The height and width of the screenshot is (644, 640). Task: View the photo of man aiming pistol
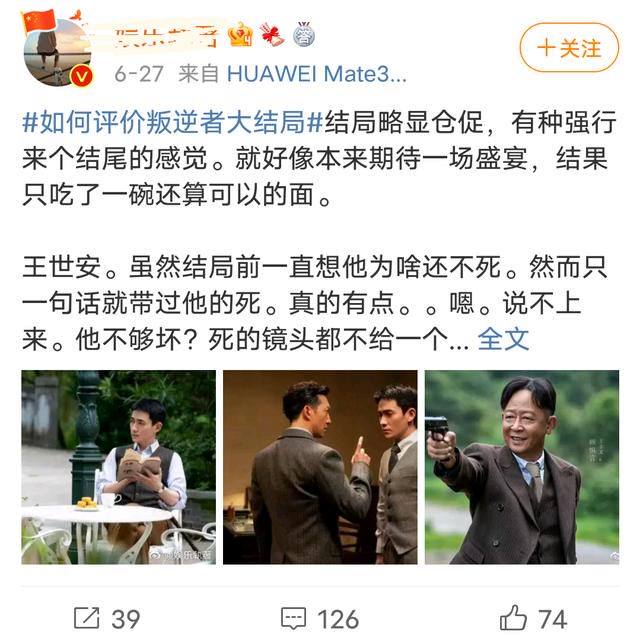click(x=522, y=467)
